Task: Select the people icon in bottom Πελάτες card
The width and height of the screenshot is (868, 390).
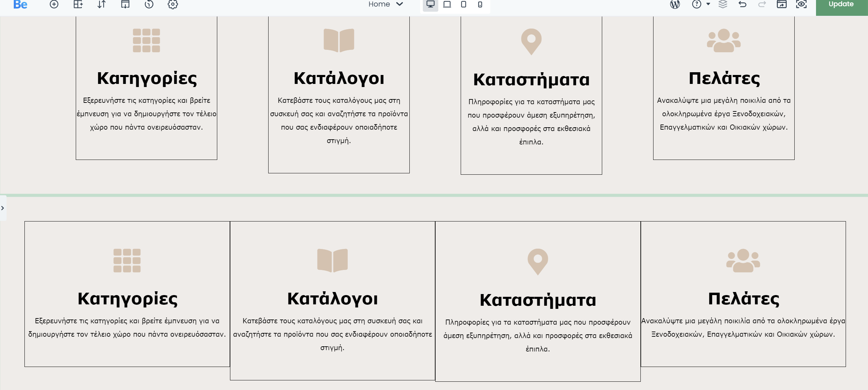Action: 743,260
